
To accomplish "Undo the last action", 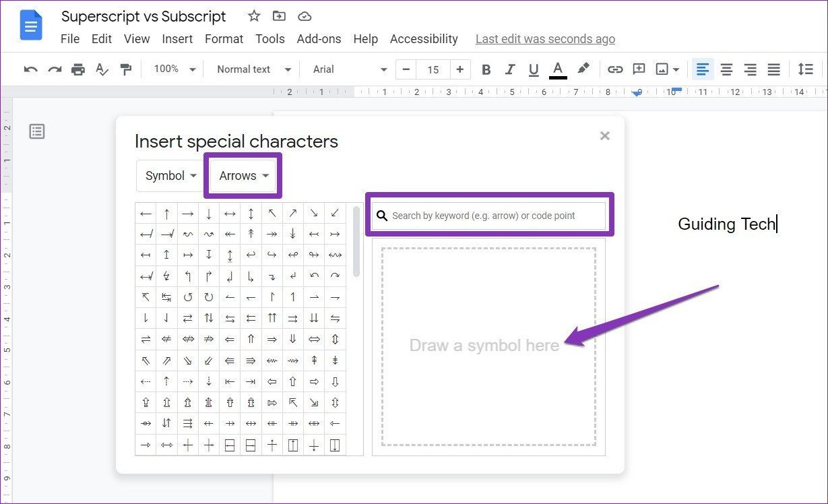I will click(x=30, y=69).
